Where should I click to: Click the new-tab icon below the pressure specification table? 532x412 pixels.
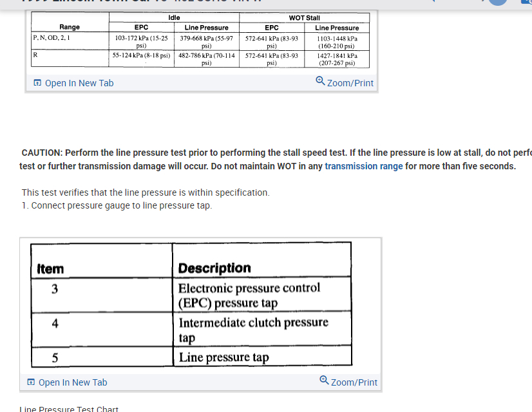37,83
